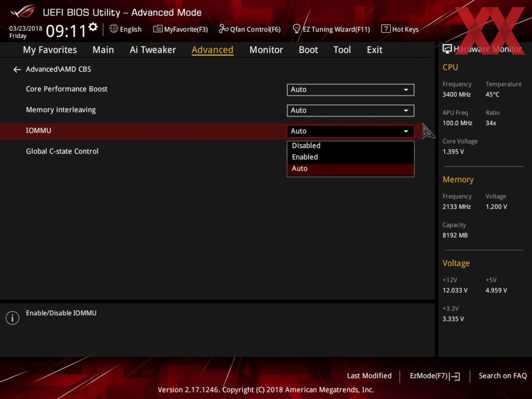Click Last Modified button
Screen dimensions: 532x399
point(369,376)
